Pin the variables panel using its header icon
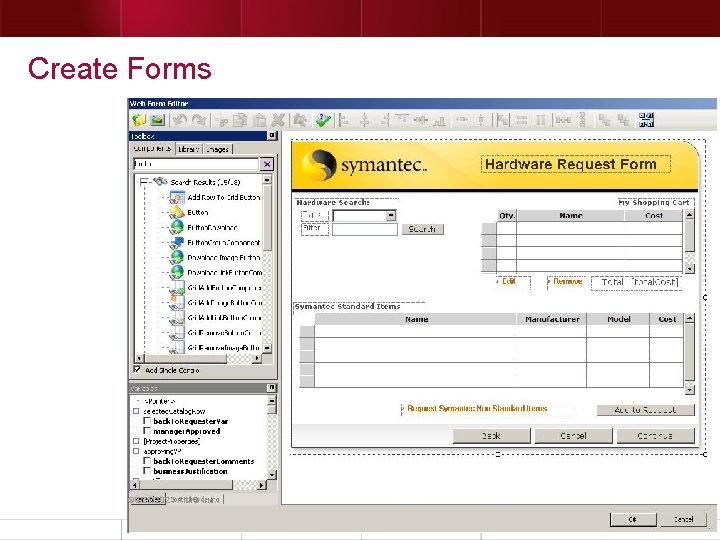This screenshot has width=720, height=540. [272, 388]
